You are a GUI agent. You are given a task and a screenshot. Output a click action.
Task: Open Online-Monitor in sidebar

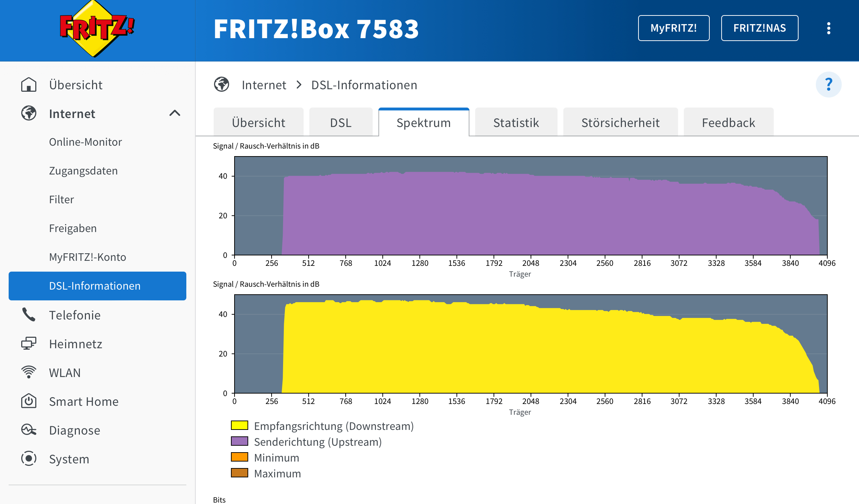pyautogui.click(x=86, y=142)
